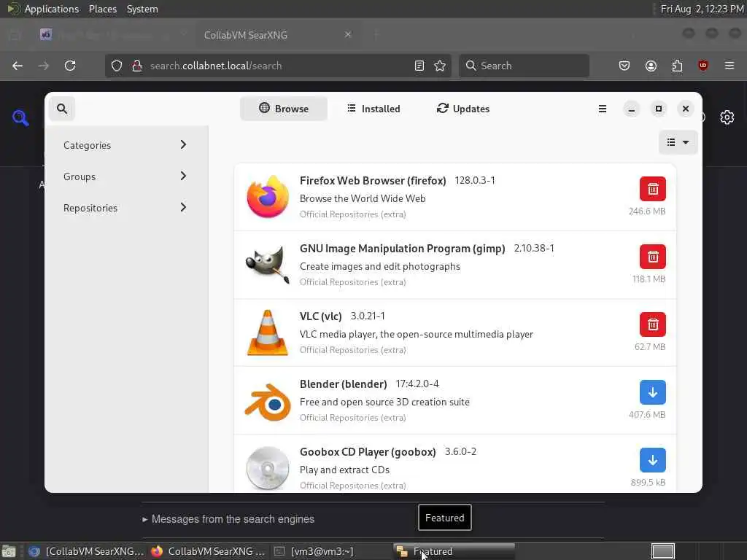Expand Messages from the search engines

coord(228,519)
